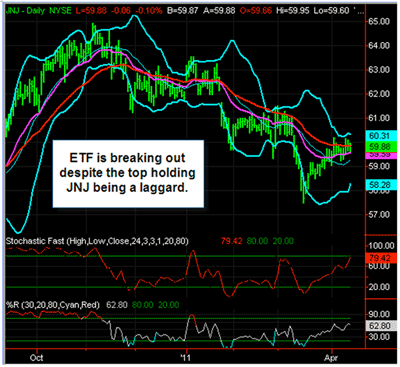
Task: Click green 20.00 value in %R header
Action: point(168,305)
